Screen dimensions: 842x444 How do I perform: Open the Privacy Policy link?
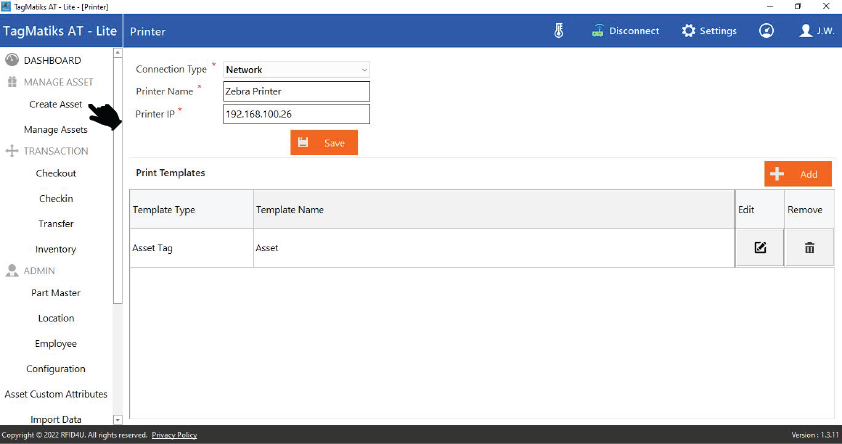coord(174,436)
